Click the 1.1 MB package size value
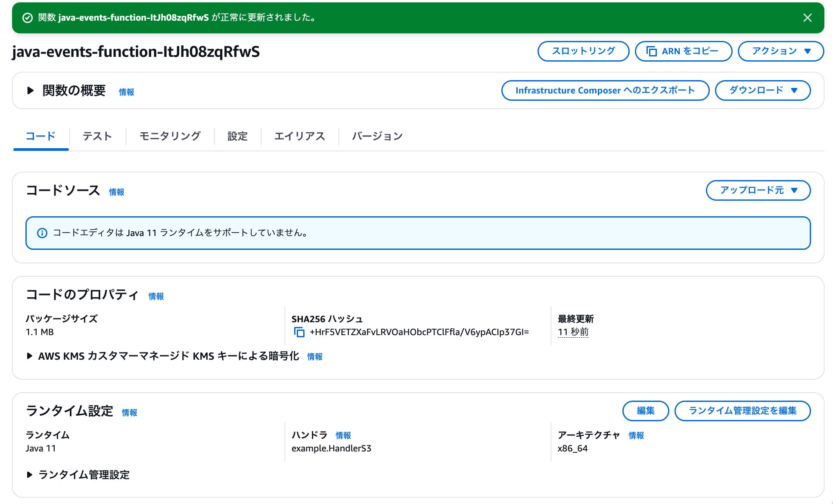This screenshot has width=833, height=504. point(40,332)
